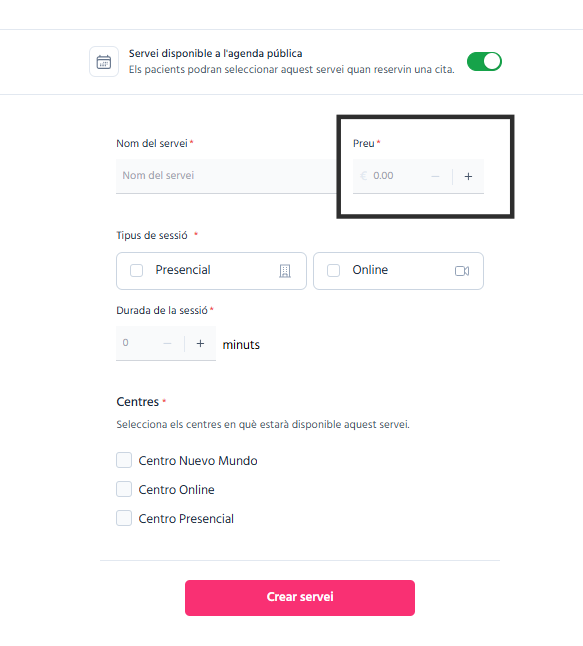Viewport: 583px width, 646px height.
Task: Click the Online session type card
Action: 398,271
